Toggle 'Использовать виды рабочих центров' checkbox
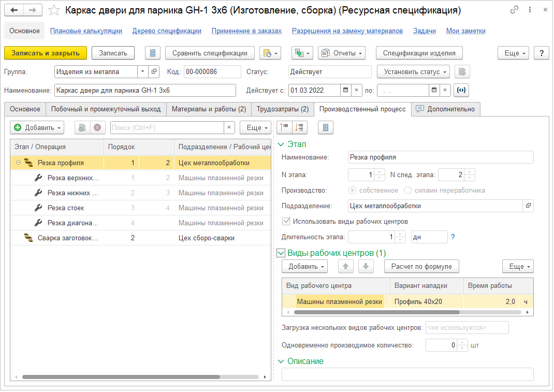554x392 pixels. coord(286,222)
